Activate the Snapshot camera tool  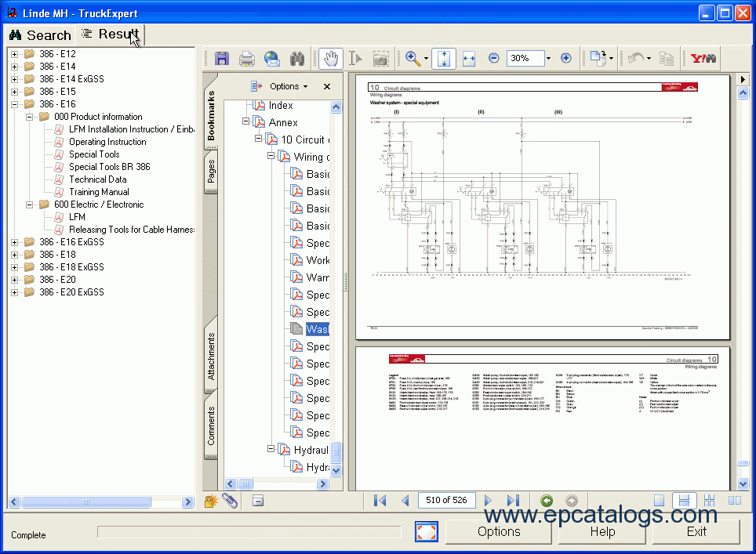click(381, 59)
